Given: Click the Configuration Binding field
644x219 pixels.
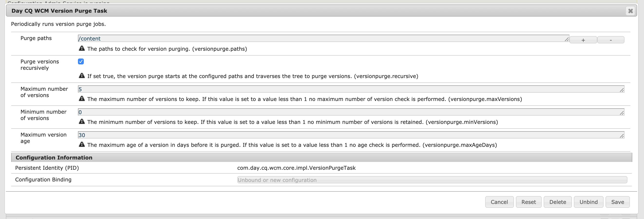Looking at the screenshot, I should click(x=432, y=180).
